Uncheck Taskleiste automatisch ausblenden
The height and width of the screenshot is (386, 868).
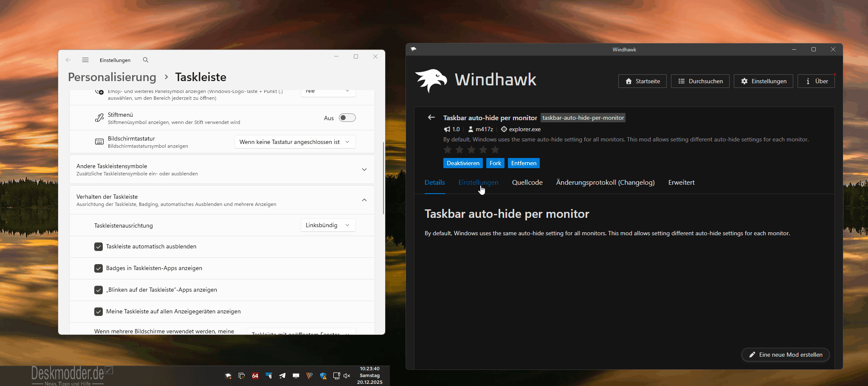point(99,247)
